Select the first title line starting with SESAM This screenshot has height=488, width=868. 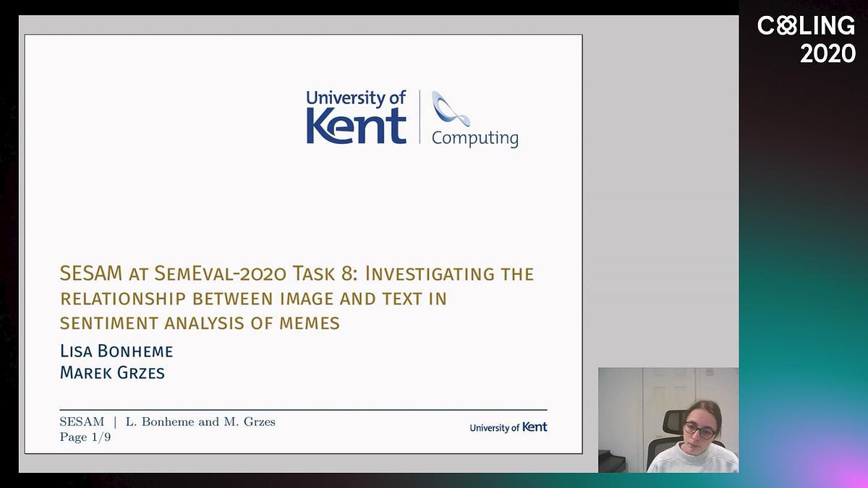pyautogui.click(x=297, y=274)
